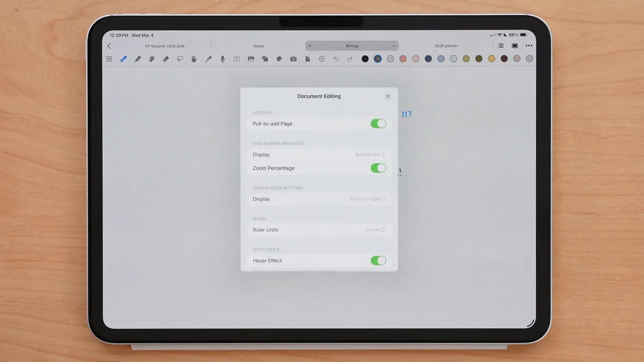Toggle the Pull-to-add Page switch
Screen dimensions: 644x362
pos(378,124)
